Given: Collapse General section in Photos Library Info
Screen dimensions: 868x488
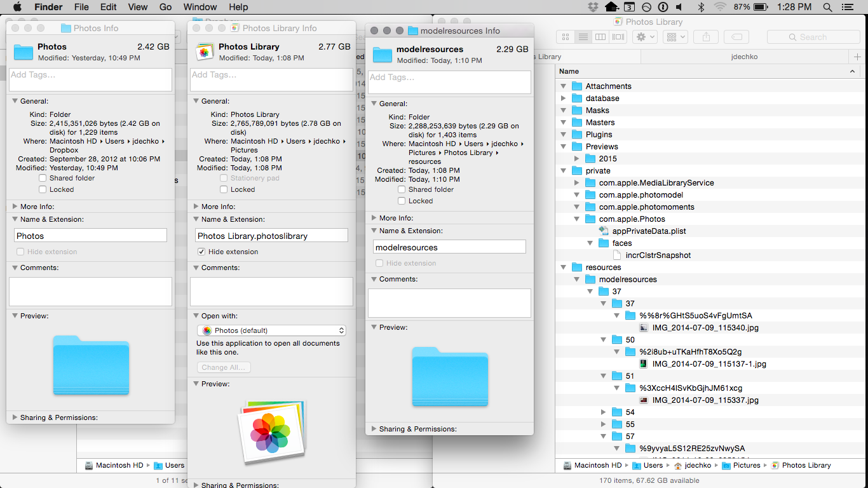Looking at the screenshot, I should point(196,101).
